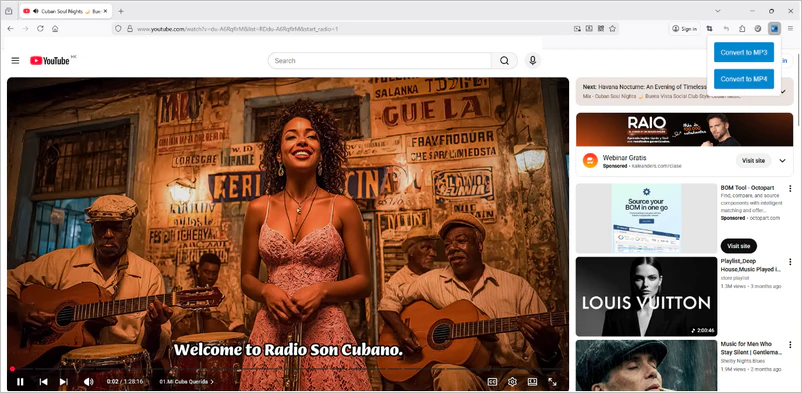
Task: Enter full screen mode on the video
Action: (x=552, y=381)
